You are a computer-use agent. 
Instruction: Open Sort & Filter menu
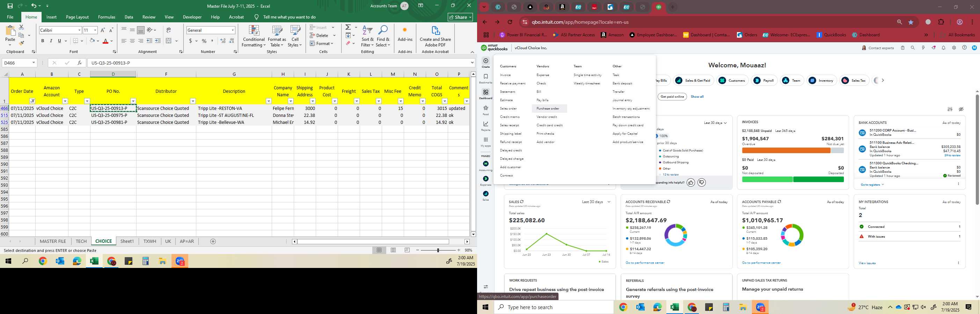coord(367,37)
